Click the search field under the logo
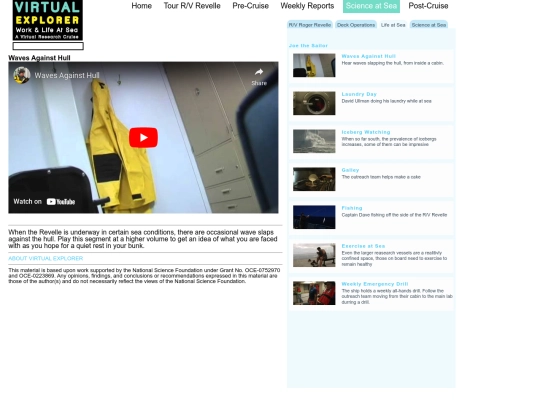 pos(48,46)
